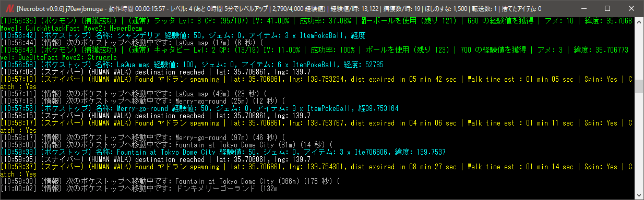Select the 10:56:58 LaQua map pokestop line

click(x=192, y=65)
